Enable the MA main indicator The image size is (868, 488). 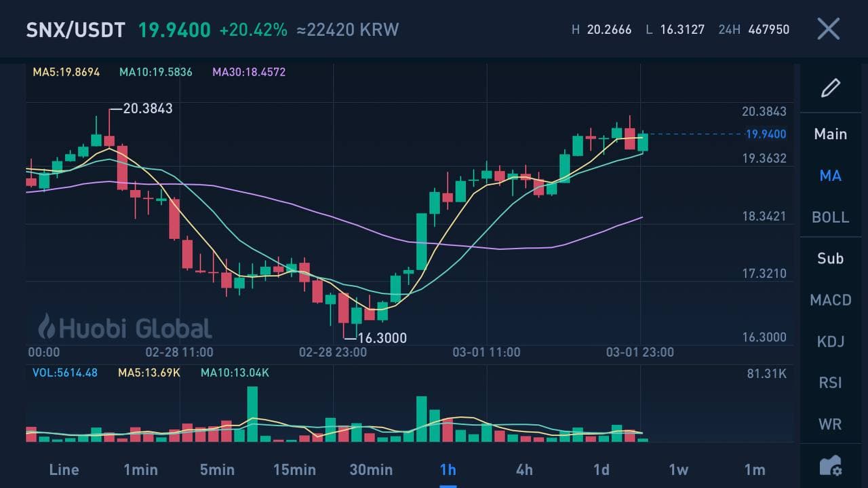click(830, 176)
